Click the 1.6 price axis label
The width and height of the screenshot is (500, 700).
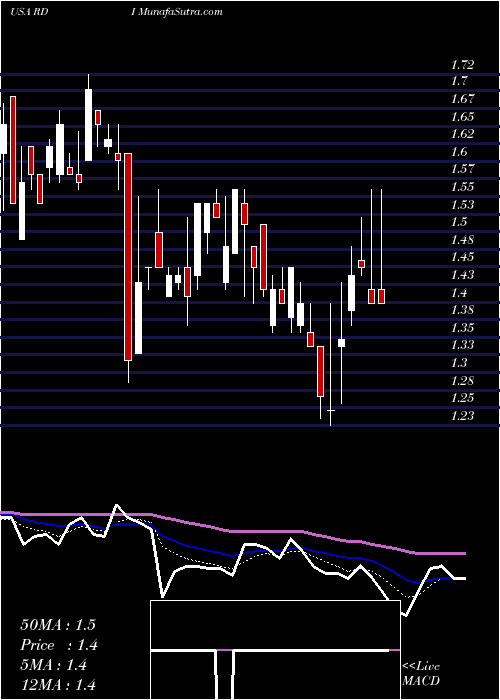tap(459, 152)
